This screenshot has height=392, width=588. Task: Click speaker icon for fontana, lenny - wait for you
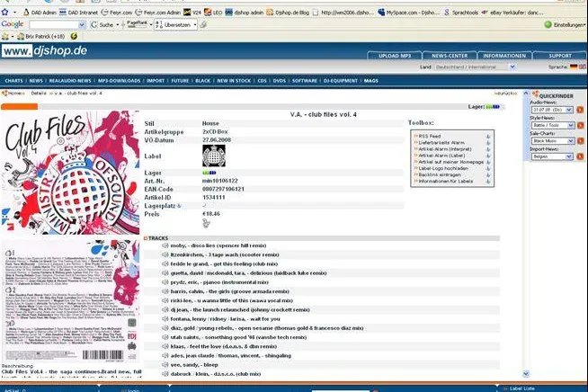click(x=165, y=319)
